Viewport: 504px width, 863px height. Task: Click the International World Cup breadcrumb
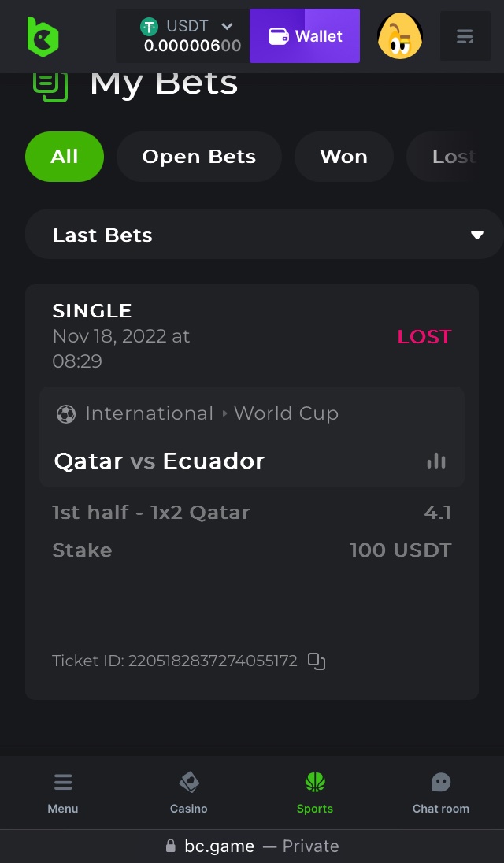pyautogui.click(x=211, y=414)
